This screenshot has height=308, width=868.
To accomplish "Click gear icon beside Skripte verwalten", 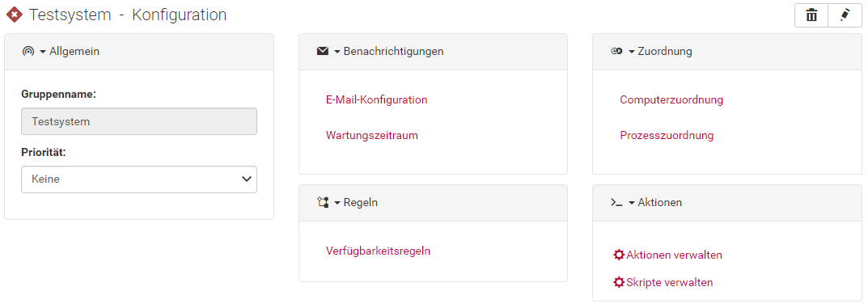I will point(619,282).
